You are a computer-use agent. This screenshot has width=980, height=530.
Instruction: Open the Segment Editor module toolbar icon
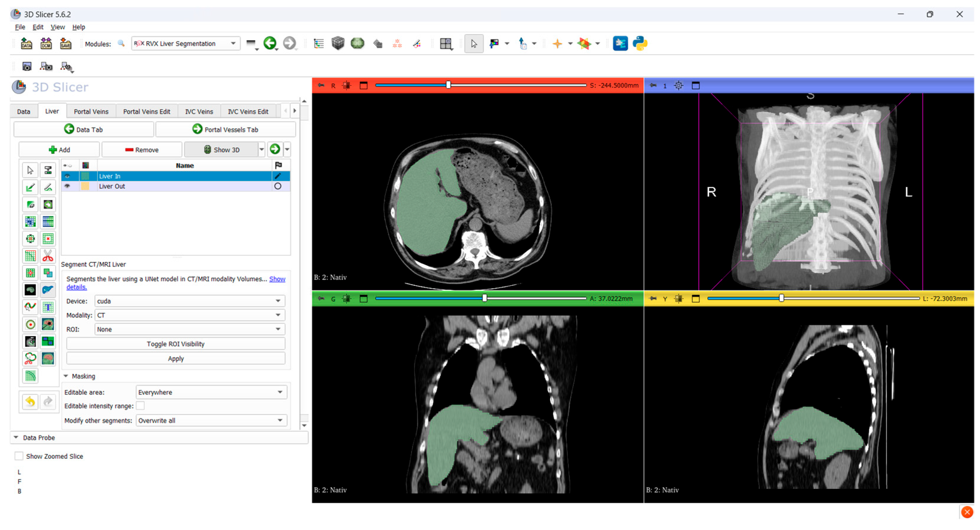point(417,43)
